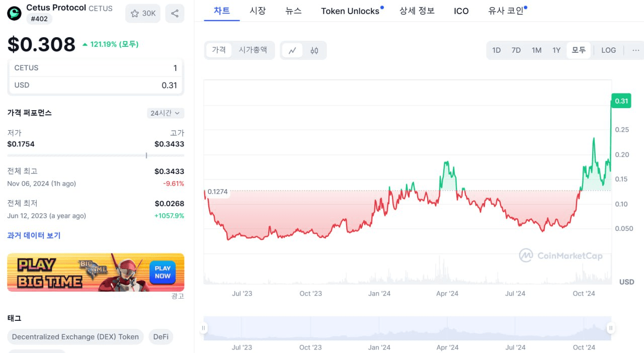Click the CETUS amount input field
The image size is (644, 353).
click(96, 68)
